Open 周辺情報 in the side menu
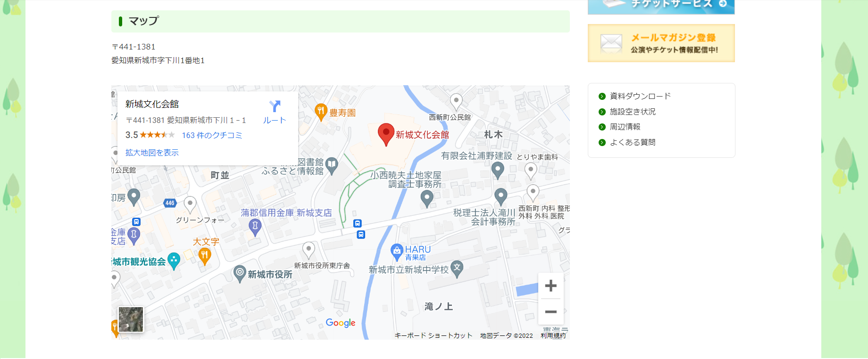Viewport: 868px width, 359px height. point(625,127)
